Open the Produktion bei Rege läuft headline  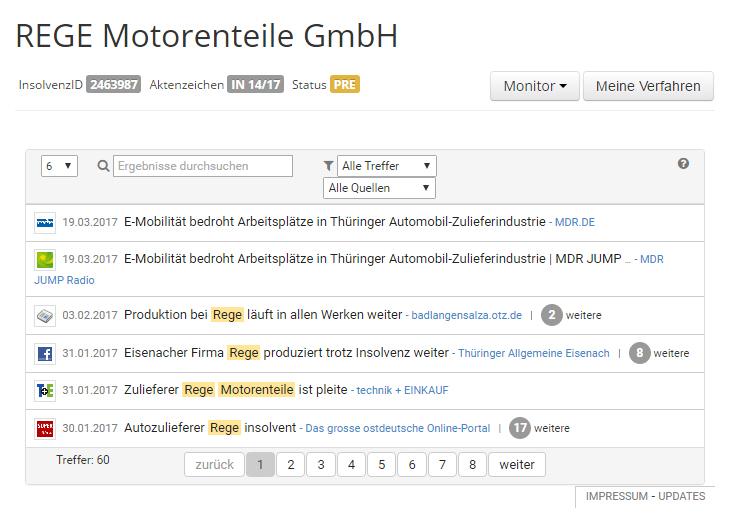[x=263, y=314]
